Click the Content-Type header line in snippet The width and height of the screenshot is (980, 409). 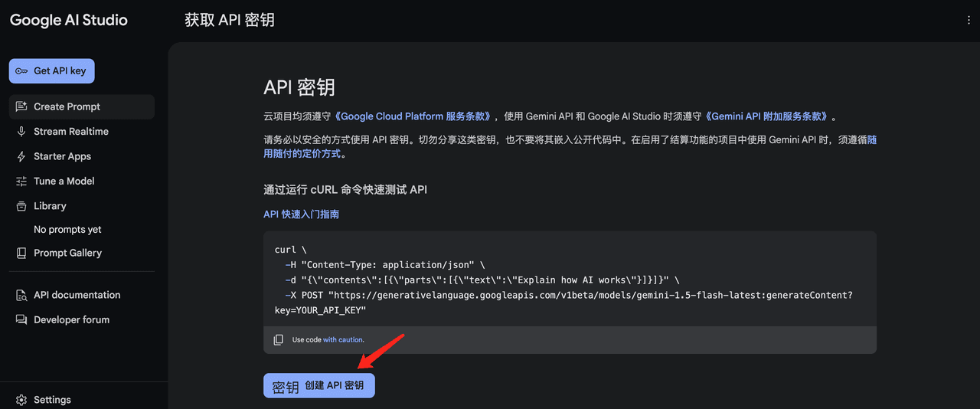[x=385, y=265]
